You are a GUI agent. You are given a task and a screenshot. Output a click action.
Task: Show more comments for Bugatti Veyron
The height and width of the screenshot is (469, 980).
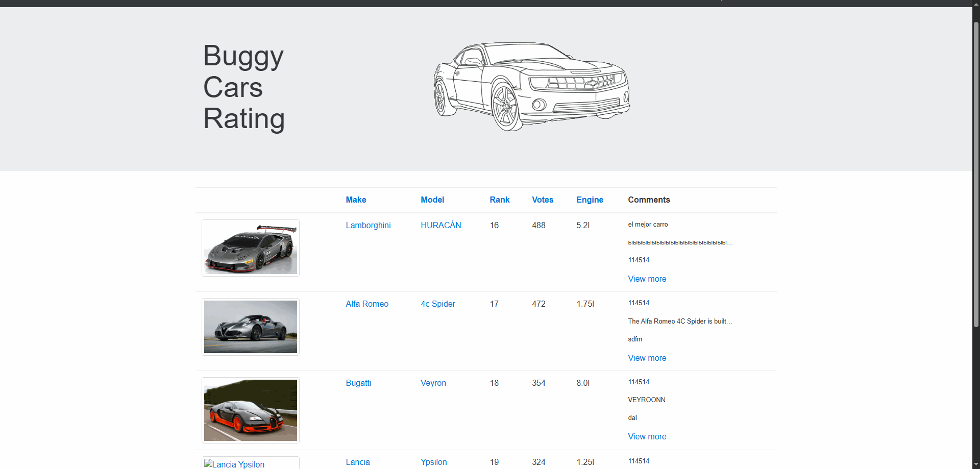(x=647, y=437)
